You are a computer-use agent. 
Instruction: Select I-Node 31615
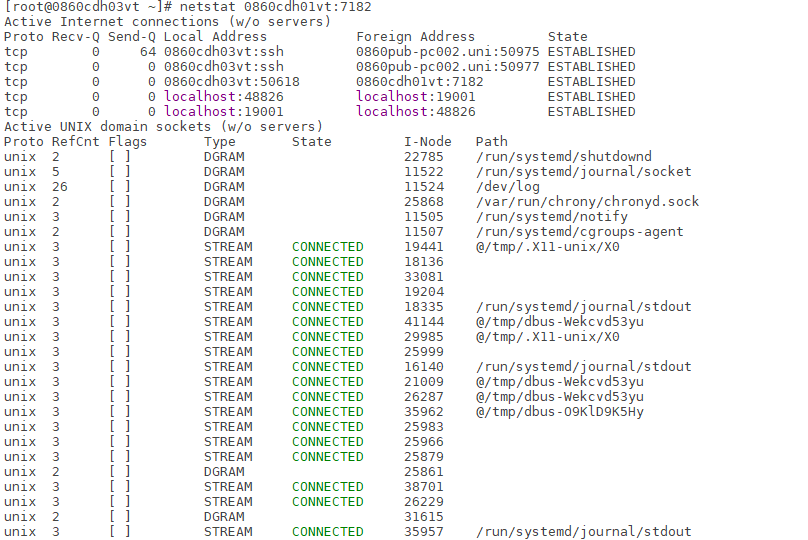point(424,517)
